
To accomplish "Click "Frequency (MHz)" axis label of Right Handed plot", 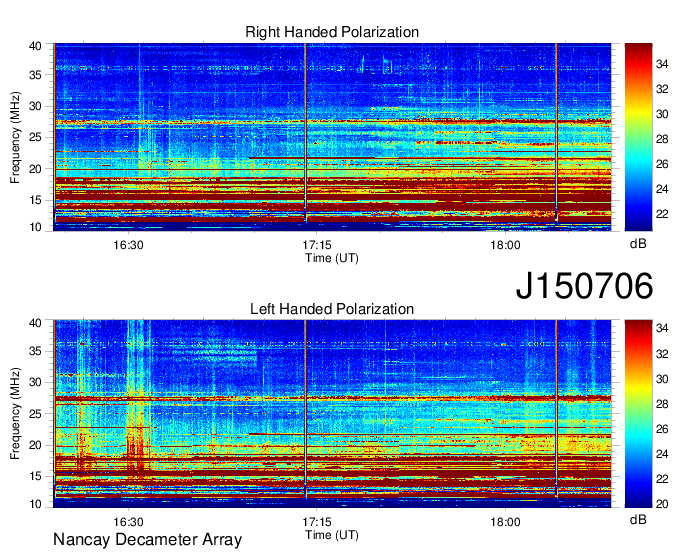I will click(15, 137).
